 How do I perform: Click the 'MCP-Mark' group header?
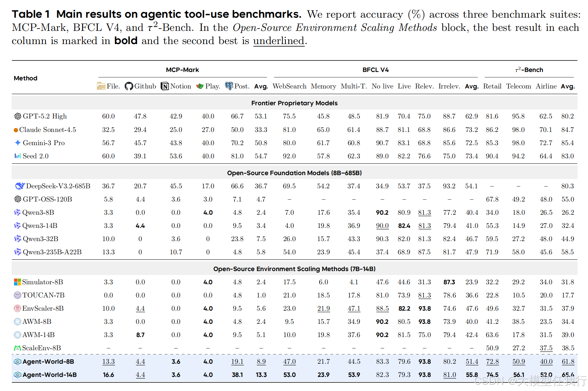(183, 70)
